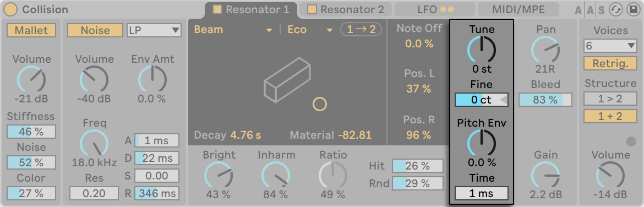The image size is (644, 207).
Task: Open the Resonator 2 tab
Action: tap(346, 9)
